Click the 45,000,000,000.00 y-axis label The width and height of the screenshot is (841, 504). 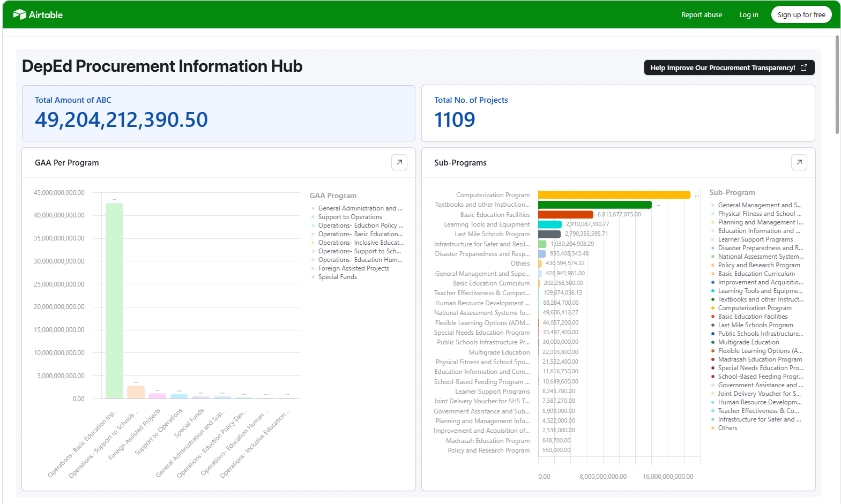pyautogui.click(x=59, y=193)
